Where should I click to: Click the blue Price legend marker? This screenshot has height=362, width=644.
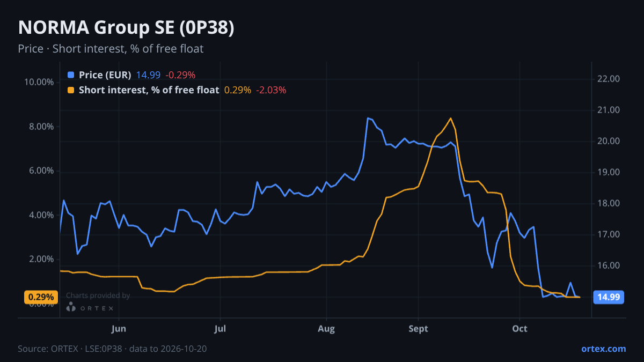[x=71, y=75]
